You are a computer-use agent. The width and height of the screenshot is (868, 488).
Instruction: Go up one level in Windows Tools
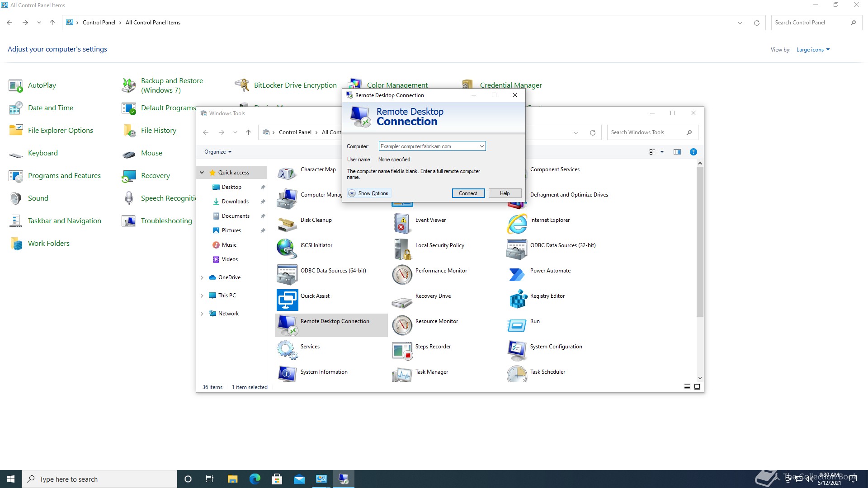248,132
